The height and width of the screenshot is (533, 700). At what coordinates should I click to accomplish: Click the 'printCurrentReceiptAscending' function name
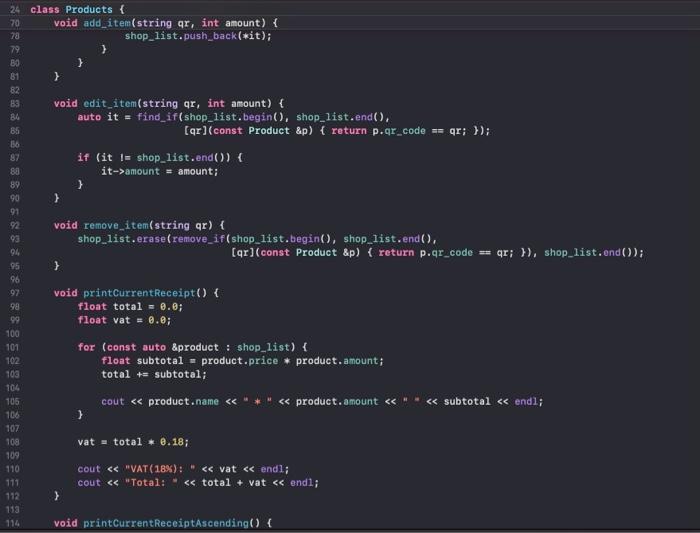(x=166, y=523)
